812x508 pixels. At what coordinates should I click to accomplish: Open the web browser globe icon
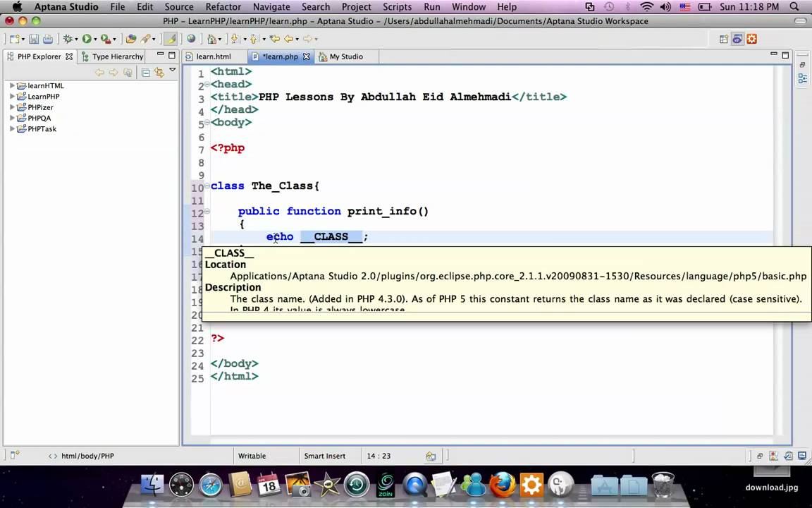(x=191, y=39)
